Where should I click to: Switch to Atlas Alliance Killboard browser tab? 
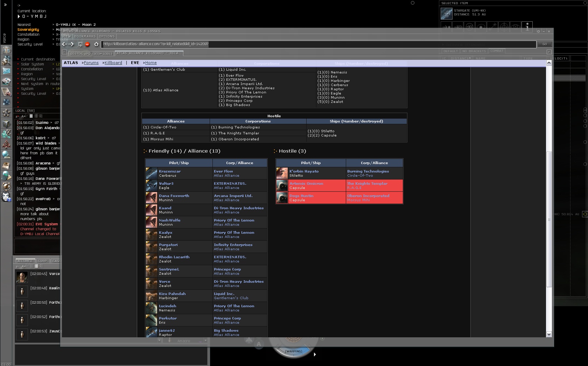click(x=149, y=53)
